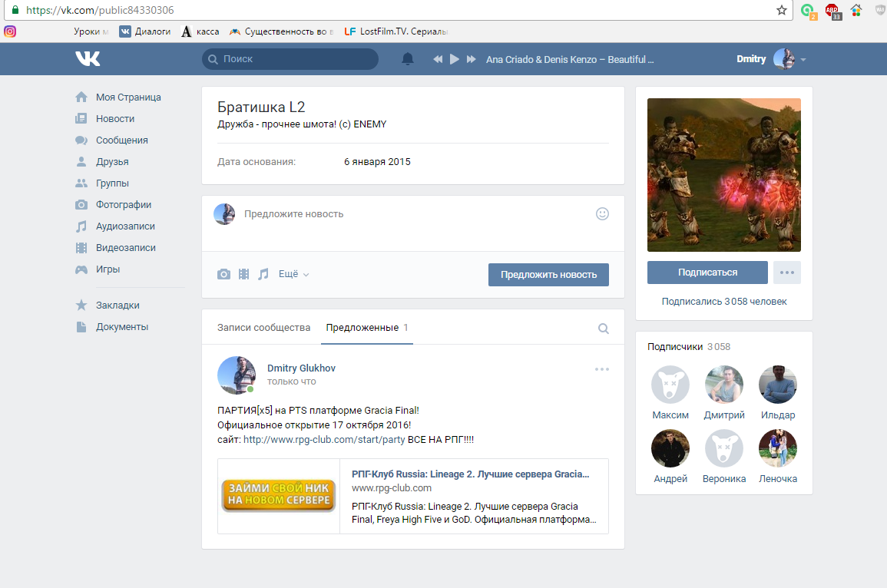
Task: Open subscriber Ильдар profile
Action: [x=778, y=392]
